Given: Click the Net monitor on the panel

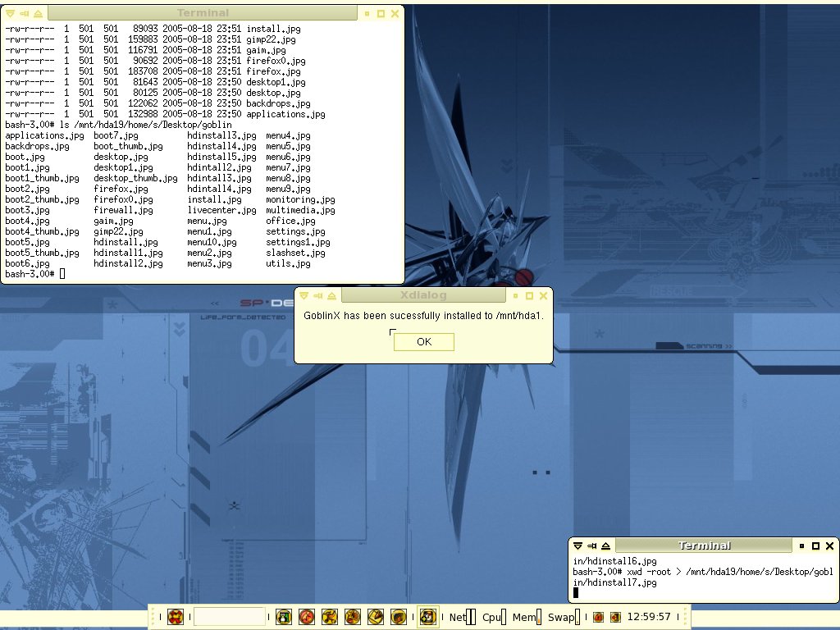Looking at the screenshot, I should click(462, 617).
